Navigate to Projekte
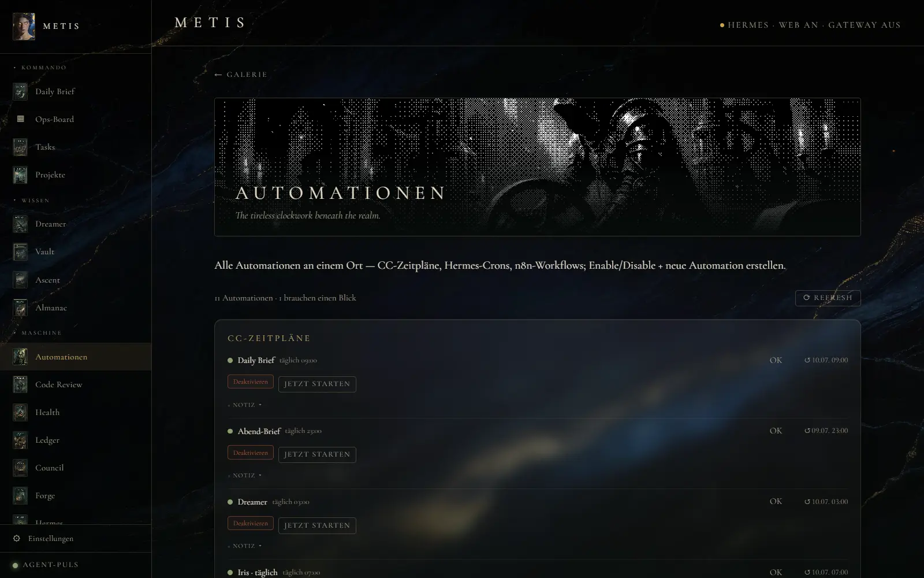The height and width of the screenshot is (578, 924). pos(76,175)
